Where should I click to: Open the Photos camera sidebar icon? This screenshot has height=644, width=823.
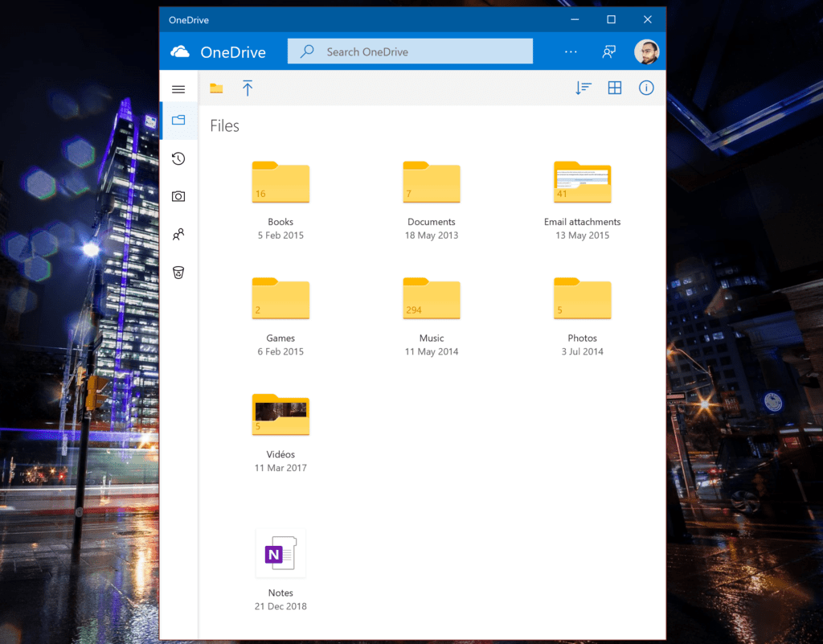[178, 196]
